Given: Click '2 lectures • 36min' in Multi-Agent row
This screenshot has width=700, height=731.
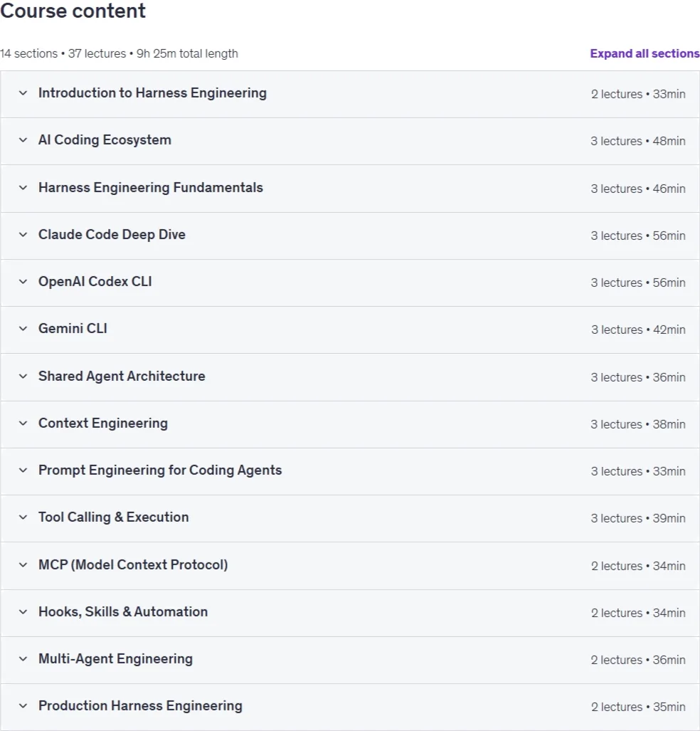Looking at the screenshot, I should (x=638, y=660).
